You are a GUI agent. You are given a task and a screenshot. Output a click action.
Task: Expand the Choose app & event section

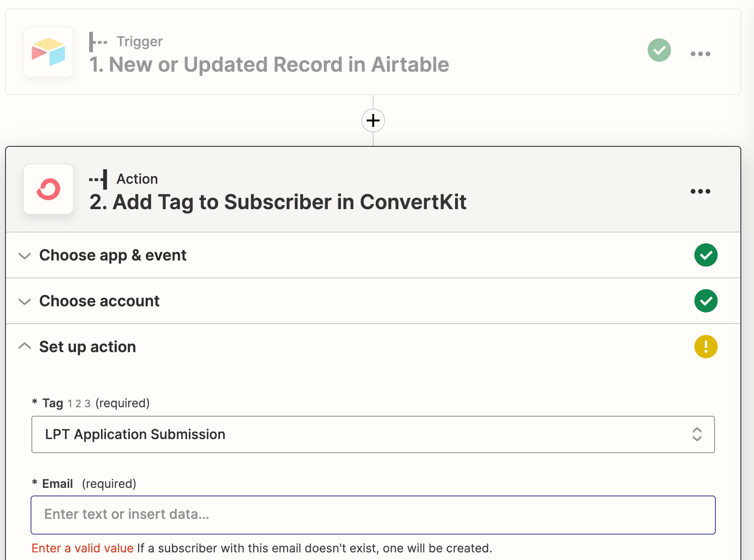click(25, 255)
